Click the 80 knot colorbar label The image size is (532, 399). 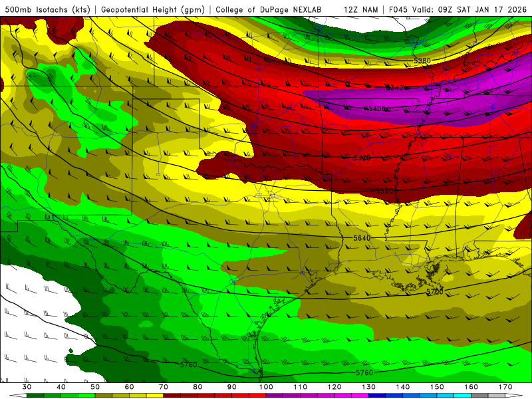[198, 387]
